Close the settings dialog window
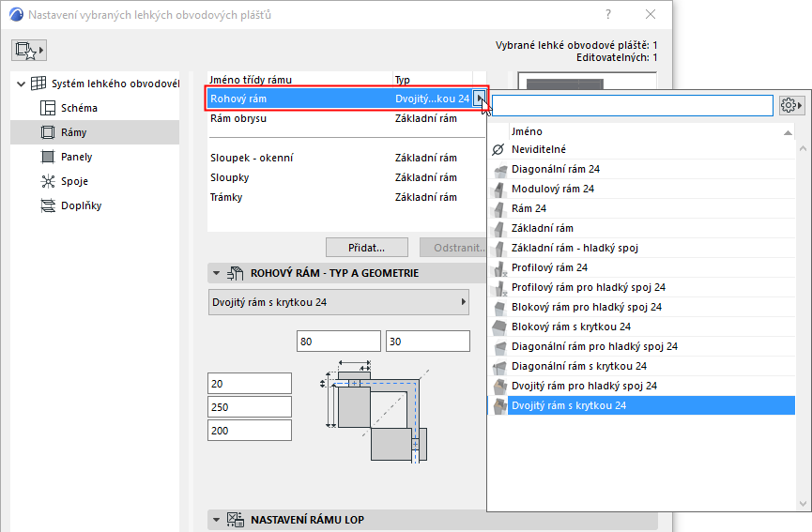This screenshot has width=812, height=532. (651, 14)
